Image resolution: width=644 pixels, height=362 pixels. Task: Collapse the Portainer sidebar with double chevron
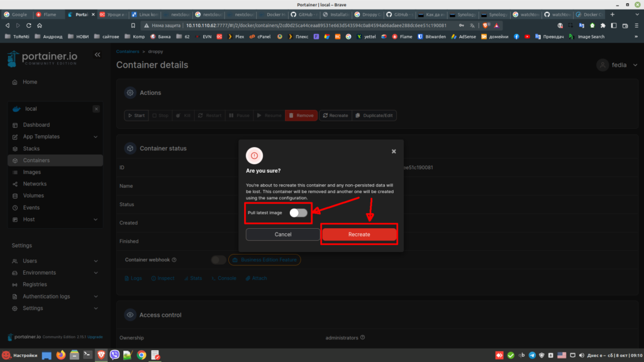pyautogui.click(x=97, y=55)
